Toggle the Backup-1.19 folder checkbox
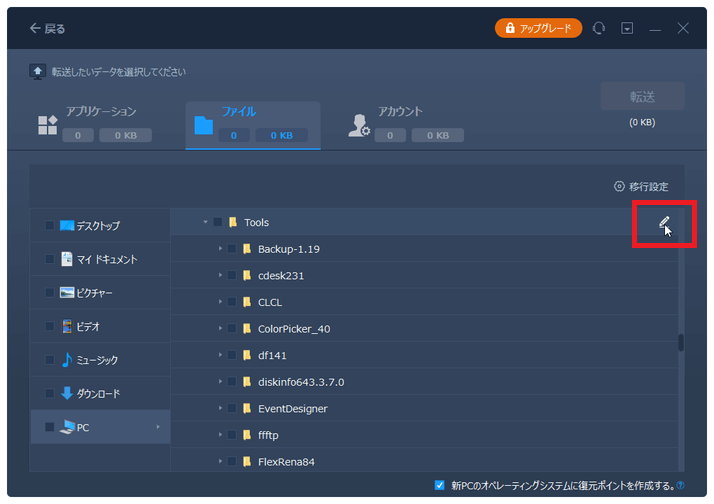This screenshot has height=504, width=714. pos(232,249)
